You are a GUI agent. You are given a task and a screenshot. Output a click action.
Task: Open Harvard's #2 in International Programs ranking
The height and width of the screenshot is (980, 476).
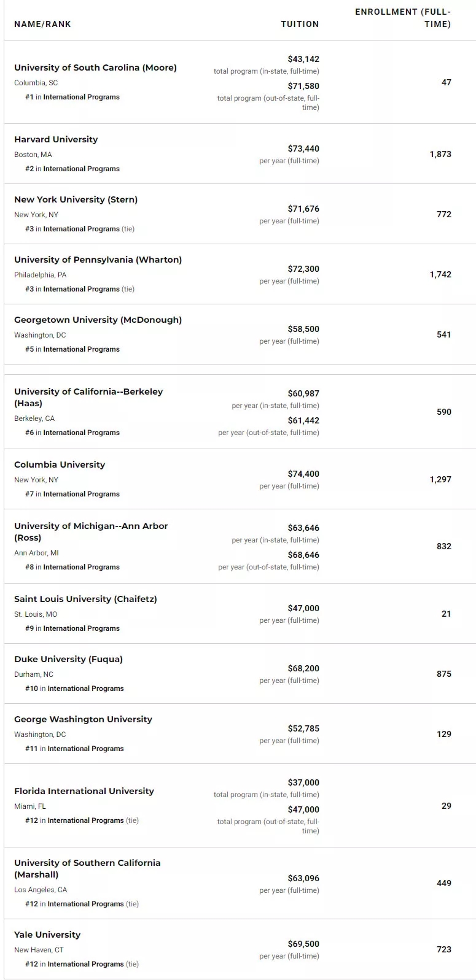(72, 169)
